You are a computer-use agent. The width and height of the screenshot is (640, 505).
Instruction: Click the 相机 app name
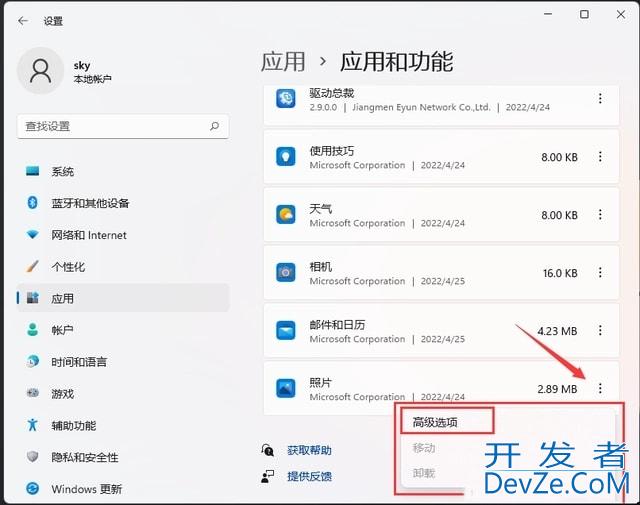point(320,267)
